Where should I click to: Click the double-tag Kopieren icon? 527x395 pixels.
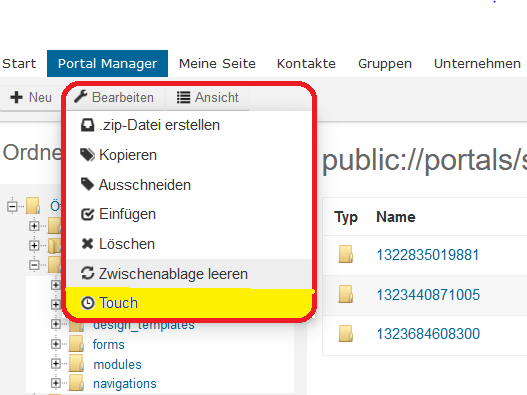[87, 155]
